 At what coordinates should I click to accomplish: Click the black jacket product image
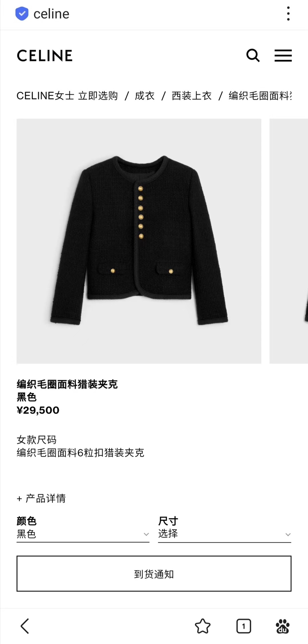click(139, 241)
